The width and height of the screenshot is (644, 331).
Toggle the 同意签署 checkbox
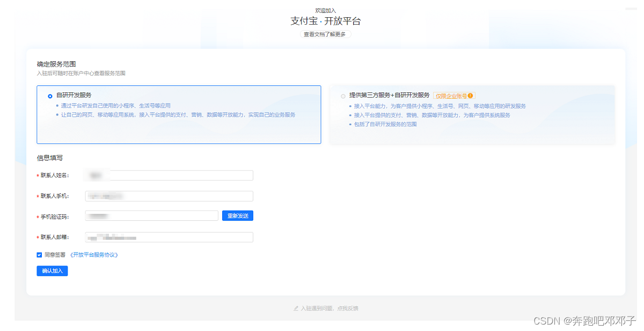tap(39, 255)
